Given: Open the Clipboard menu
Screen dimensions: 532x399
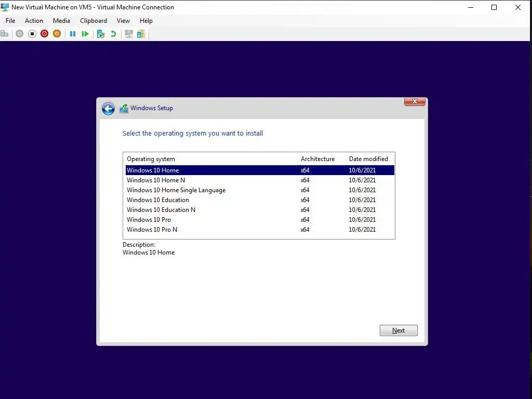Looking at the screenshot, I should point(94,21).
